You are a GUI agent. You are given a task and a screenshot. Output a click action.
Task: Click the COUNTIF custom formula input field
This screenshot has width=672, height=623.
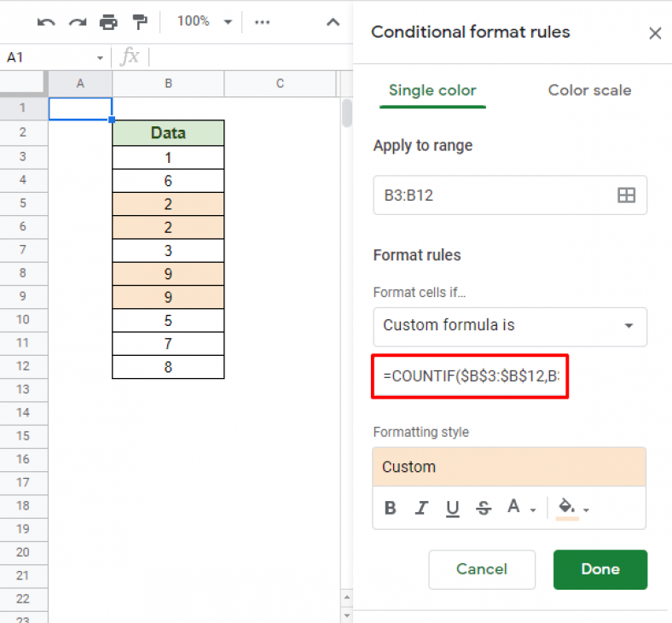470,375
